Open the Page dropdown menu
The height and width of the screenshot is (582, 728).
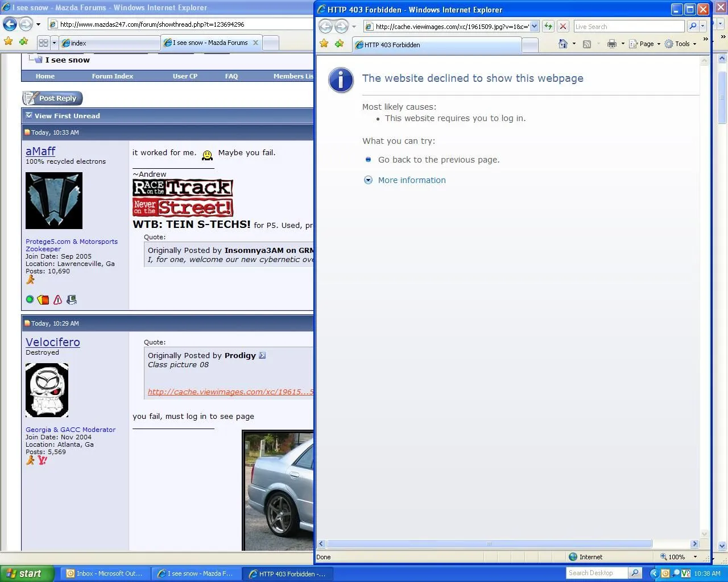click(x=646, y=44)
